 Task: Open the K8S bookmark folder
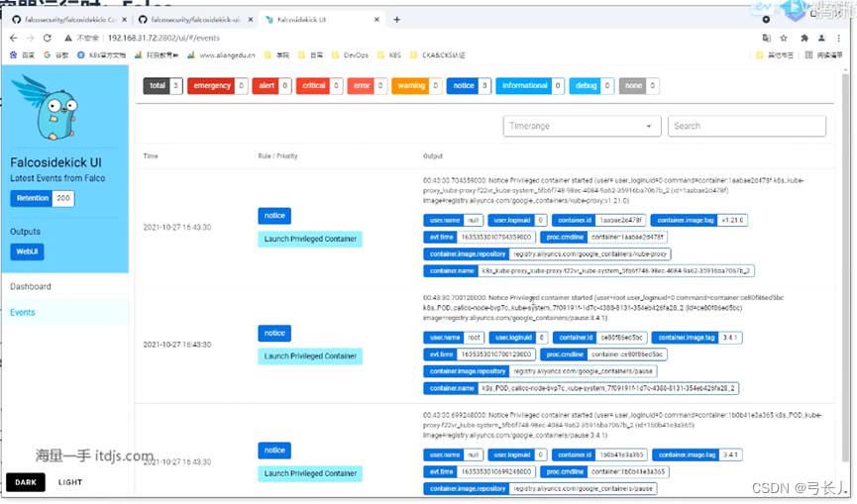point(387,55)
